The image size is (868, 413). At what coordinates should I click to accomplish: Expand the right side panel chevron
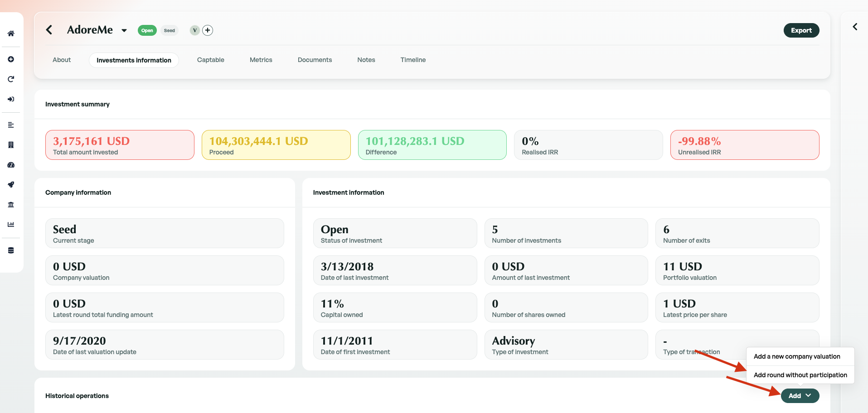[855, 27]
